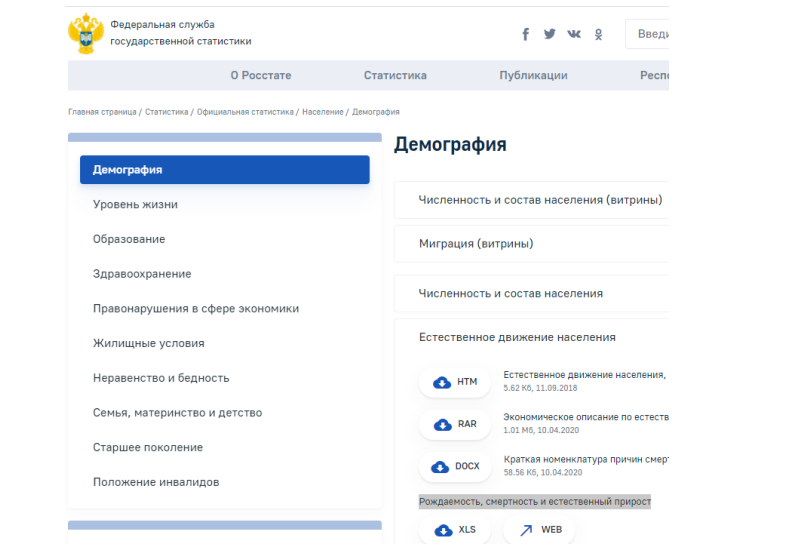Expand Численность и состав населения (витрины)
The width and height of the screenshot is (792, 546).
tap(531, 200)
